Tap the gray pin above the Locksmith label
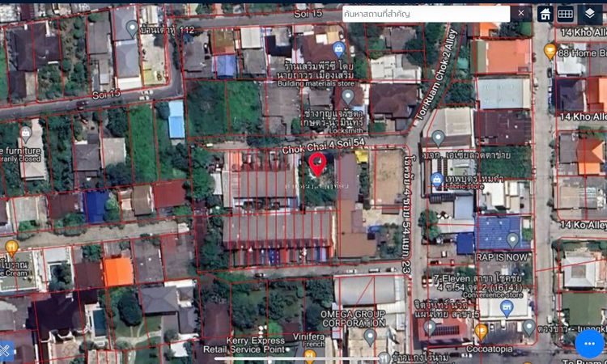This screenshot has height=364, width=607. [x=348, y=96]
